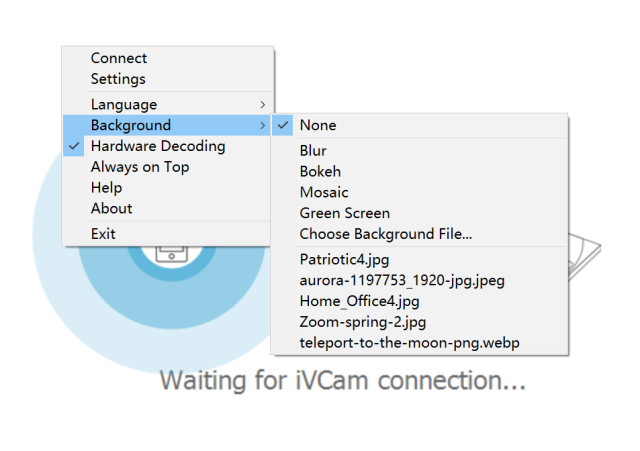Select Green Screen background

pyautogui.click(x=420, y=213)
